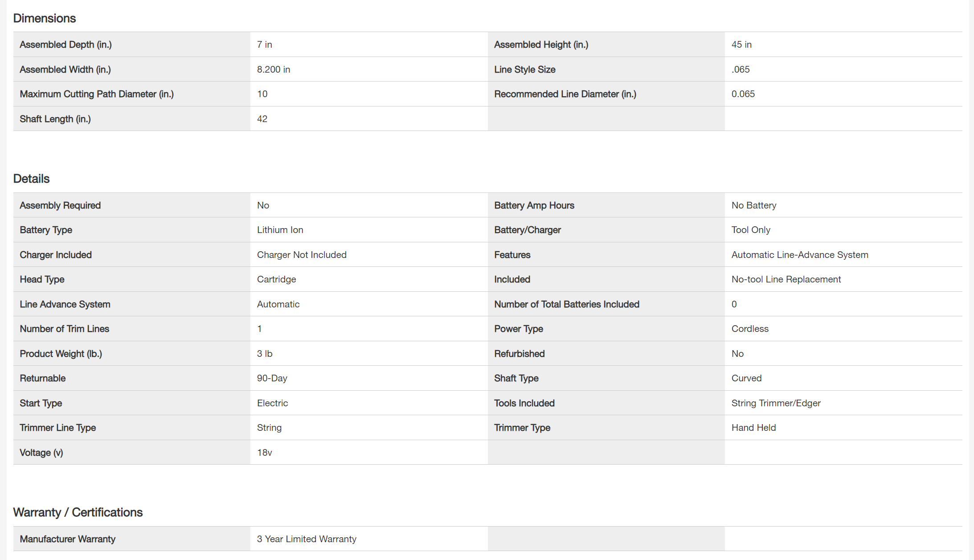Click the Shaft Length (in.) label

[55, 119]
